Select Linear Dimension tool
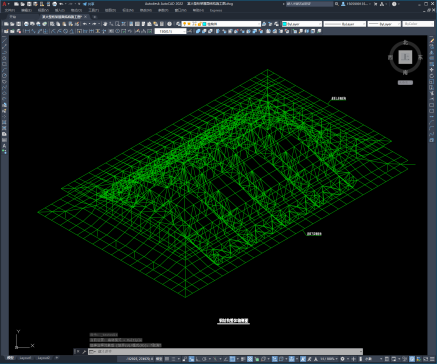 coord(27,31)
